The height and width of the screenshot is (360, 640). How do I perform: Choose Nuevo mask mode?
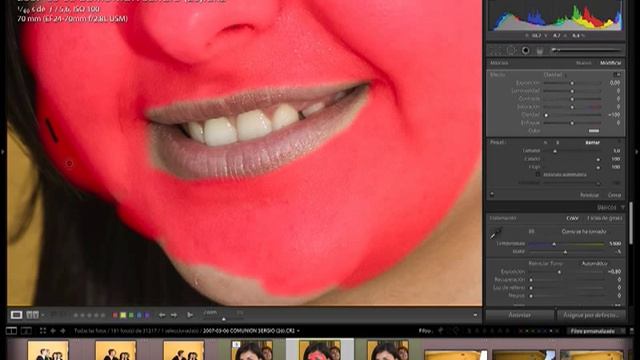coord(584,63)
